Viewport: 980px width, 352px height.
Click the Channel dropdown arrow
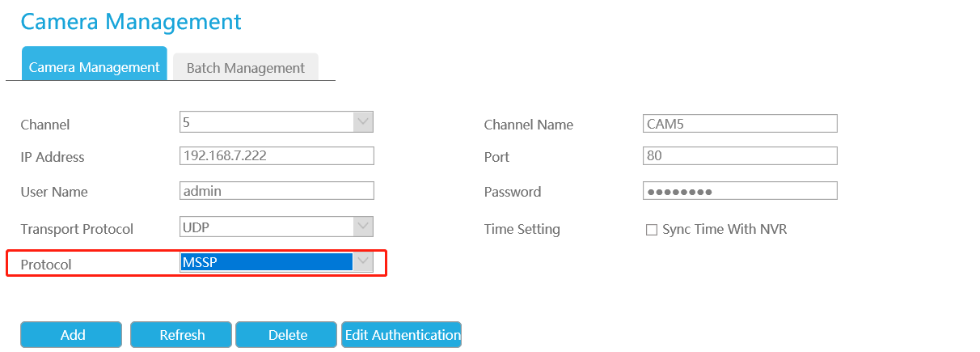click(x=363, y=122)
